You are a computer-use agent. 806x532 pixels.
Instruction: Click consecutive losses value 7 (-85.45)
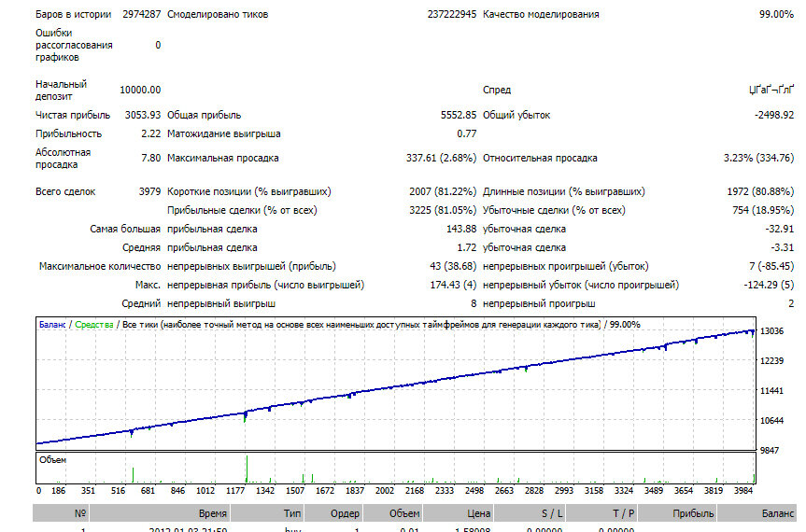click(x=771, y=266)
